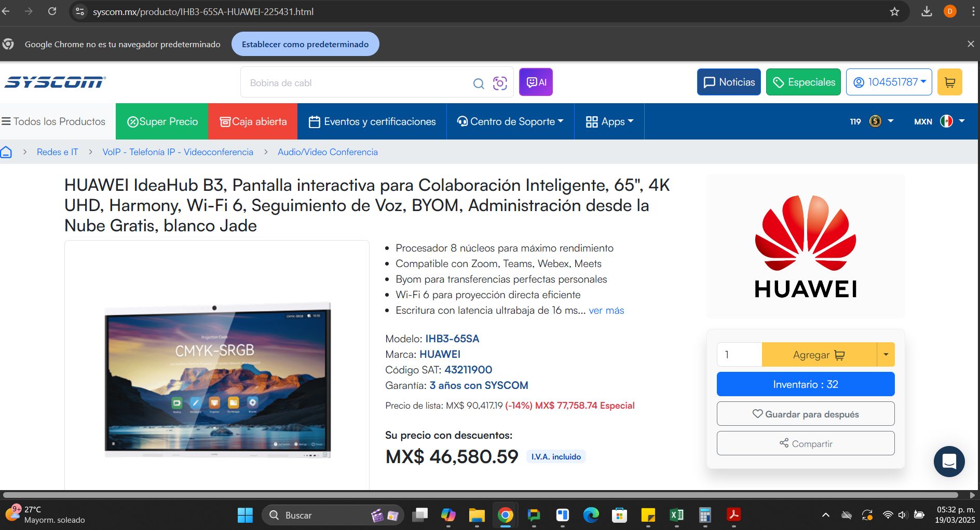Open site information icon in address bar

tap(79, 11)
